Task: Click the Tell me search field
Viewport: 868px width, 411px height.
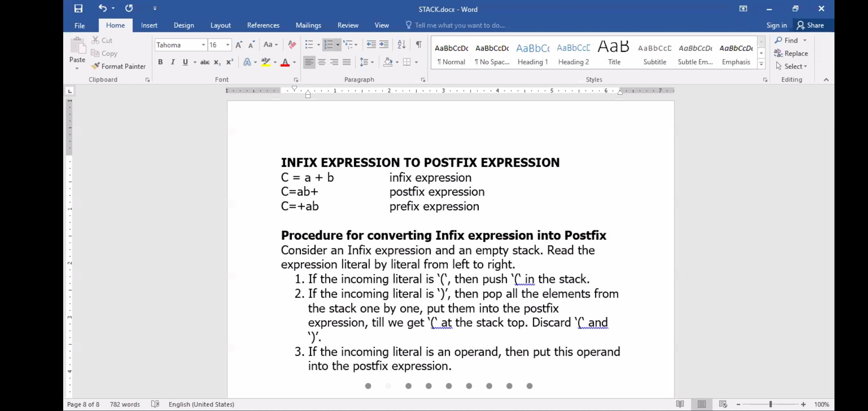Action: tap(460, 25)
